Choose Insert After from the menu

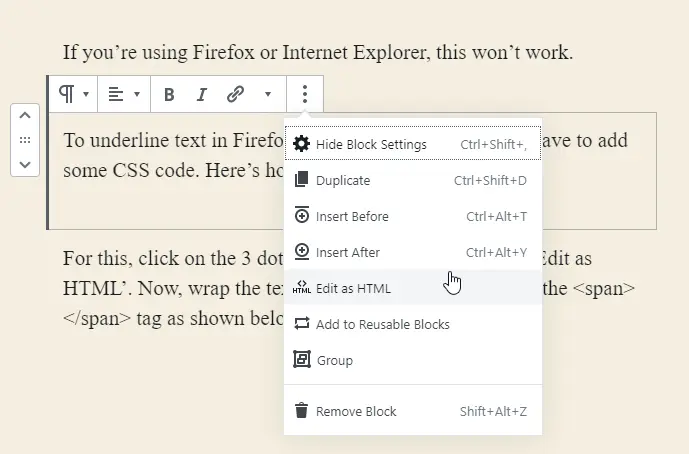(348, 253)
